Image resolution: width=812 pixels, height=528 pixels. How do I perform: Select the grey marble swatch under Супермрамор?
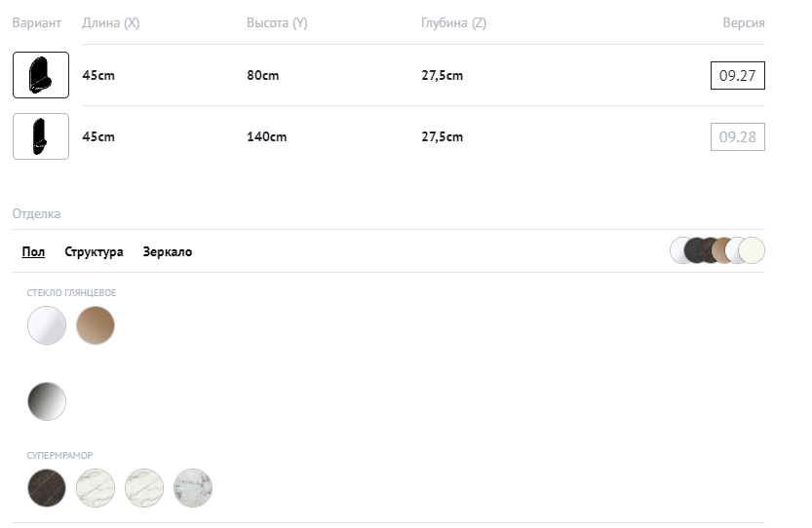click(x=193, y=488)
